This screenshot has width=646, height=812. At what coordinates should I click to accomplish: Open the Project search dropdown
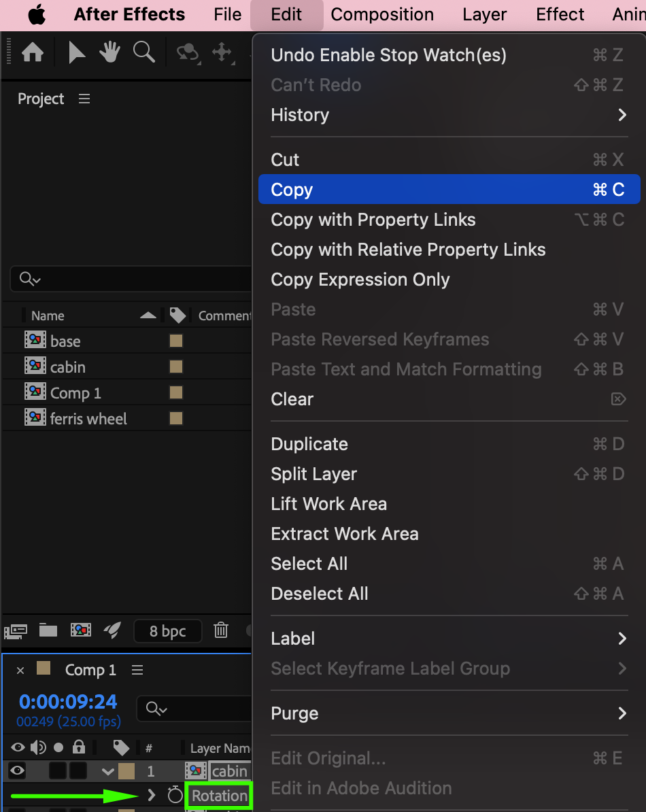[x=30, y=279]
